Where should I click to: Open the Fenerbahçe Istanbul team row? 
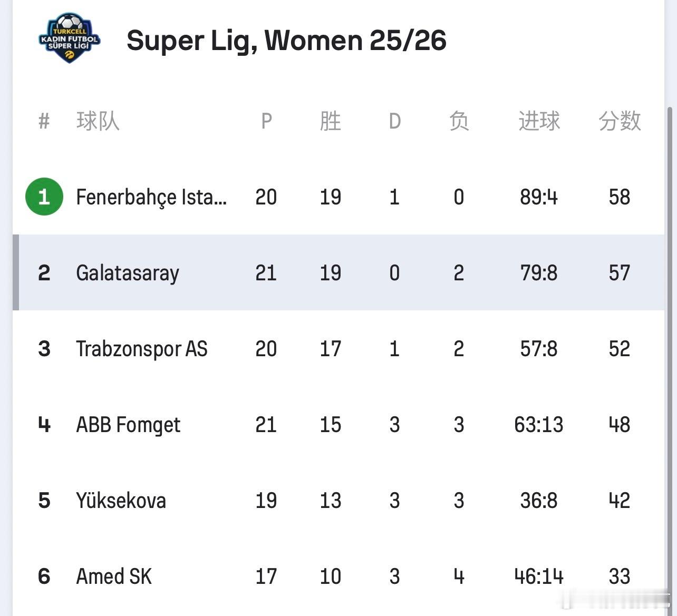tap(151, 197)
